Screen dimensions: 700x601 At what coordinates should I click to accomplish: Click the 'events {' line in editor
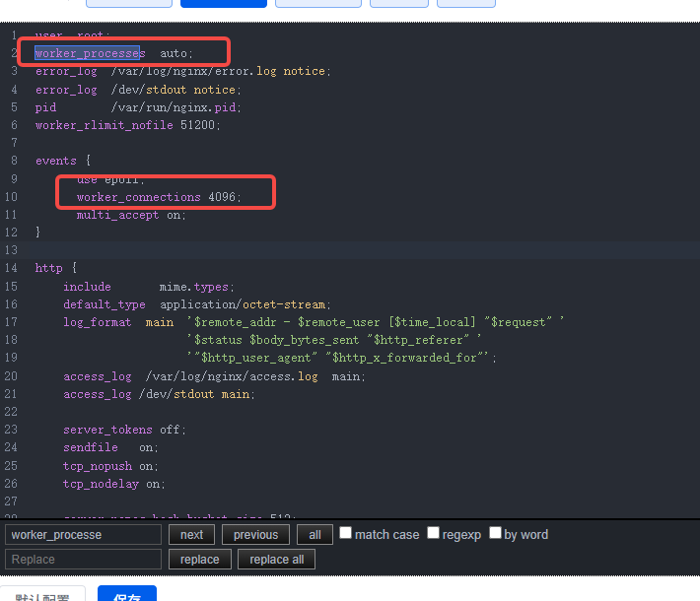[x=63, y=161]
